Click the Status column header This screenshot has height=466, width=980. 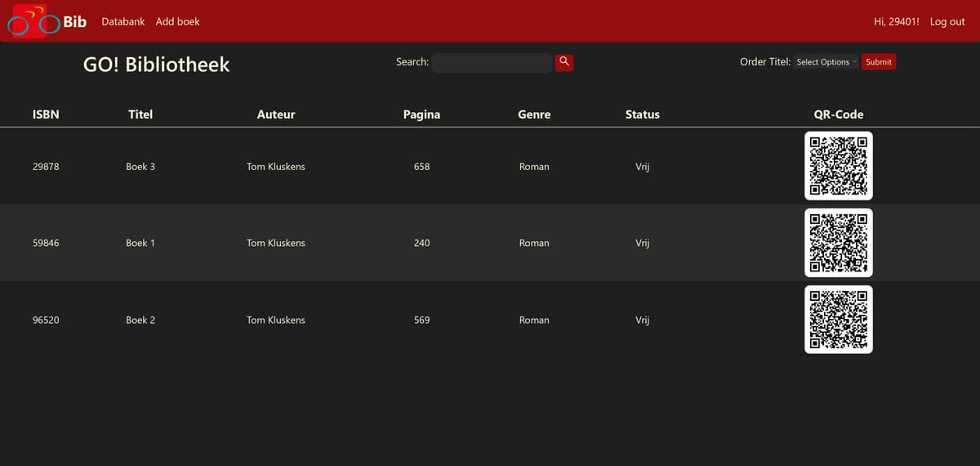pos(642,114)
